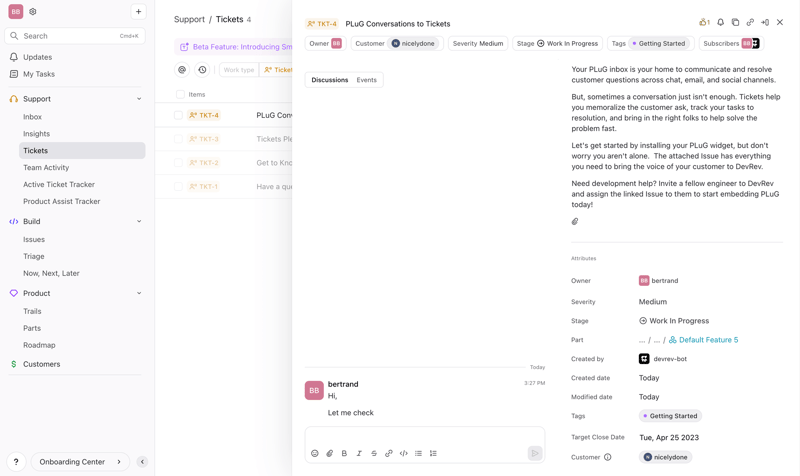
Task: Open Triage under Build
Action: [34, 256]
